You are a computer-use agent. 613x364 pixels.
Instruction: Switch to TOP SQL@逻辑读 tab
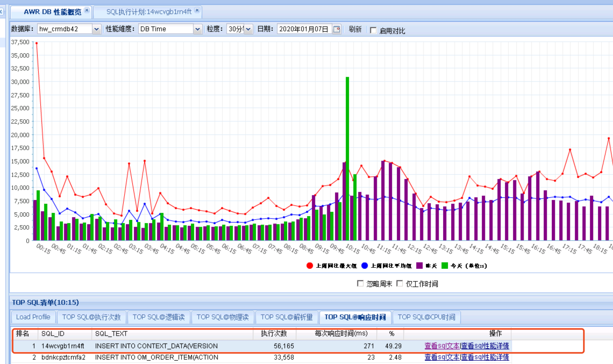(159, 317)
